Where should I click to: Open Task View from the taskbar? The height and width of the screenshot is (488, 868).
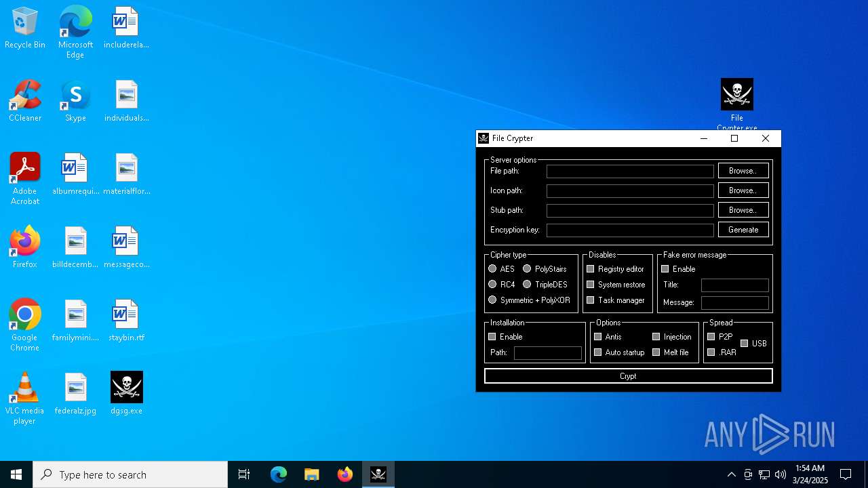244,474
